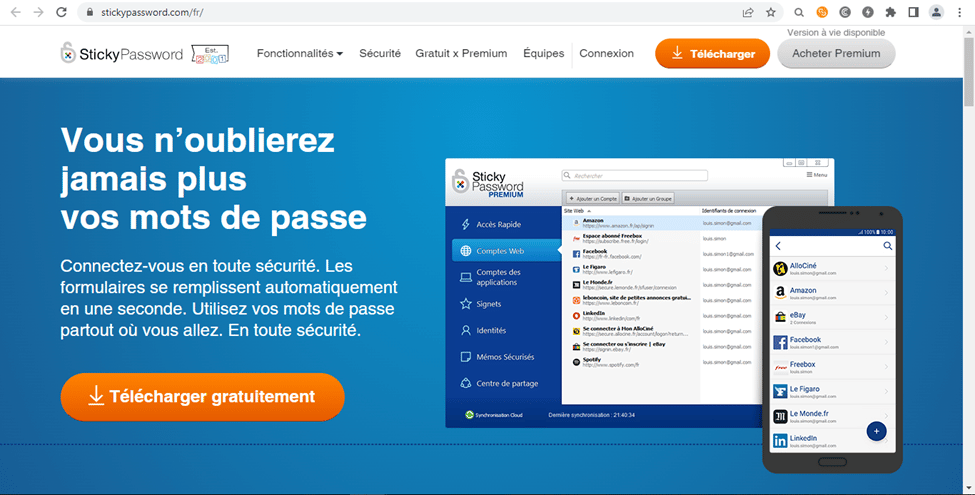Click the phone's blue plus button
The height and width of the screenshot is (495, 975).
876,431
